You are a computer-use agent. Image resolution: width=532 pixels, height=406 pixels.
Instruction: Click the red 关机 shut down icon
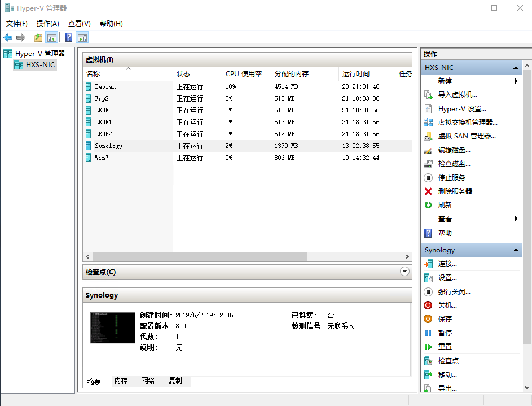428,305
